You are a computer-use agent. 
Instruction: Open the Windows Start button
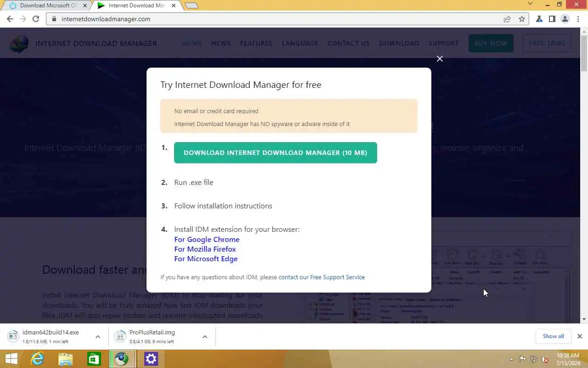pyautogui.click(x=11, y=359)
